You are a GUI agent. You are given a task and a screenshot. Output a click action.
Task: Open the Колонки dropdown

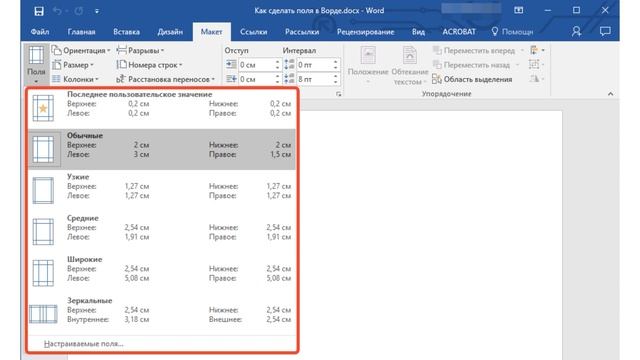point(76,79)
